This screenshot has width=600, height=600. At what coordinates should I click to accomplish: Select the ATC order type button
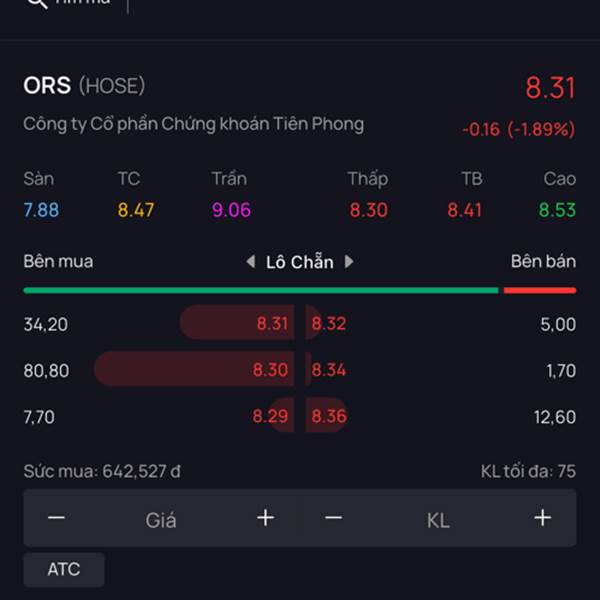point(64,569)
